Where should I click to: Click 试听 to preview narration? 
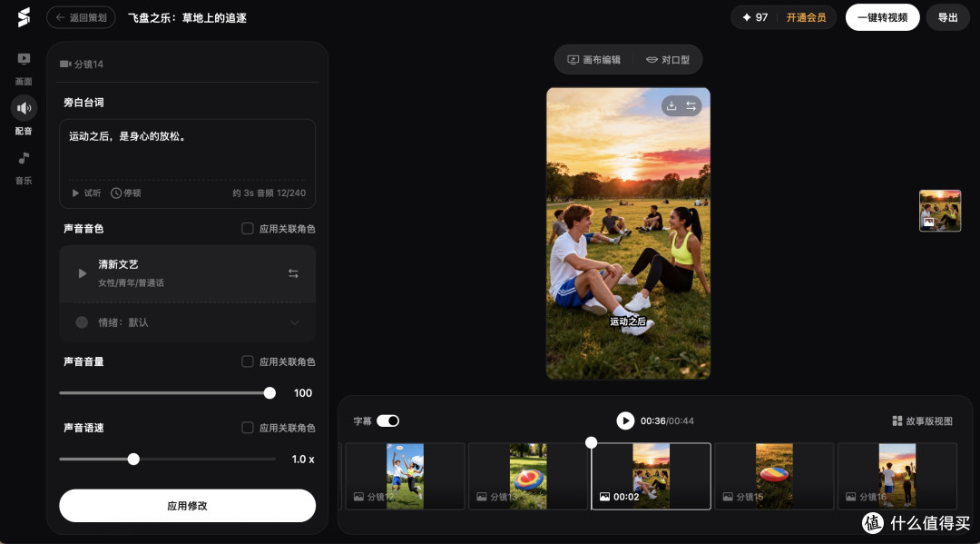[85, 193]
